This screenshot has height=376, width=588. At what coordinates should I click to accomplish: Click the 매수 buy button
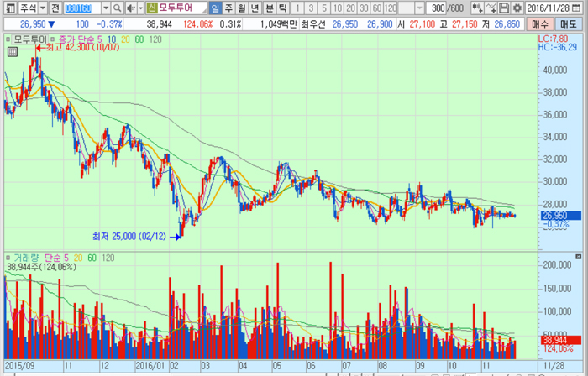click(541, 23)
